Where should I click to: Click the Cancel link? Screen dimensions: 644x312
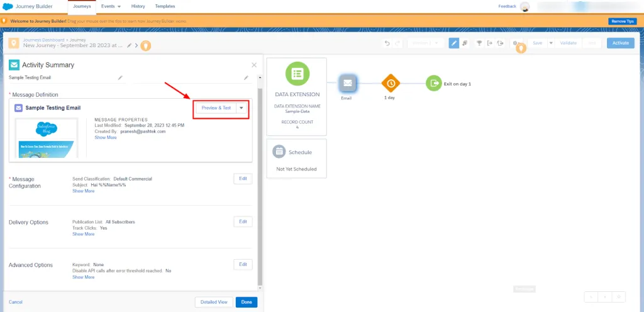[16, 302]
